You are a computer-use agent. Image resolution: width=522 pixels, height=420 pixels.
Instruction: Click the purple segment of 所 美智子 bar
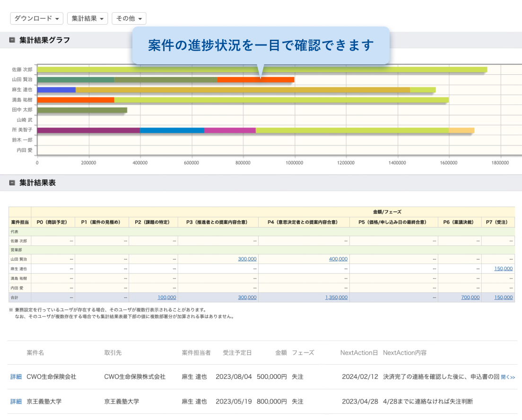88,130
